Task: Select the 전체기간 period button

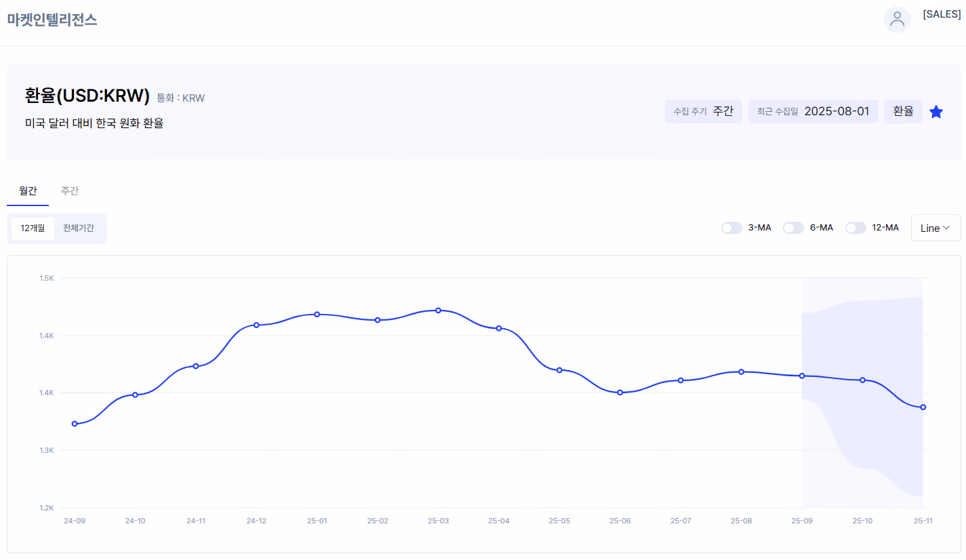Action: coord(79,228)
